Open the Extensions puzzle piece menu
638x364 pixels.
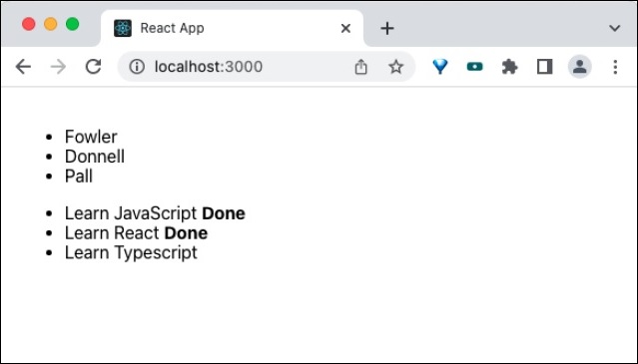(509, 67)
